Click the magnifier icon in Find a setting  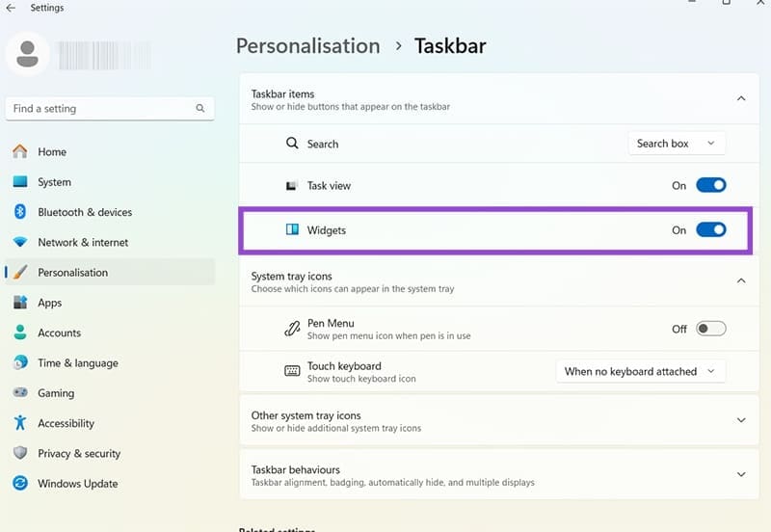click(200, 108)
